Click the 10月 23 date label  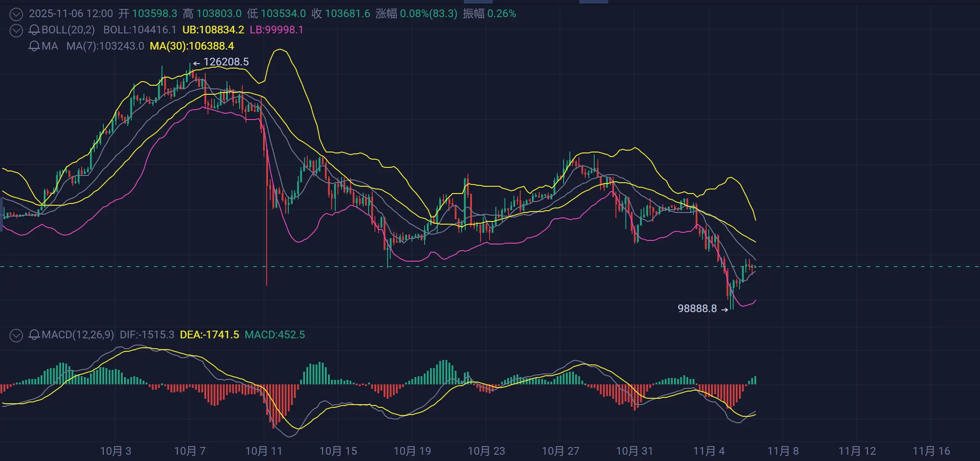pos(486,451)
